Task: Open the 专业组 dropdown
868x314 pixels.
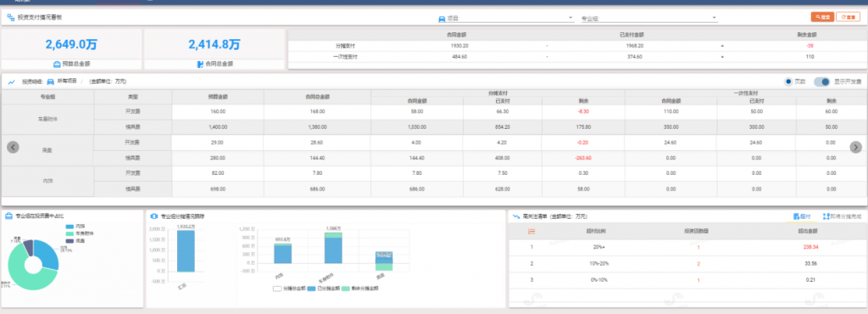Action: [649, 19]
